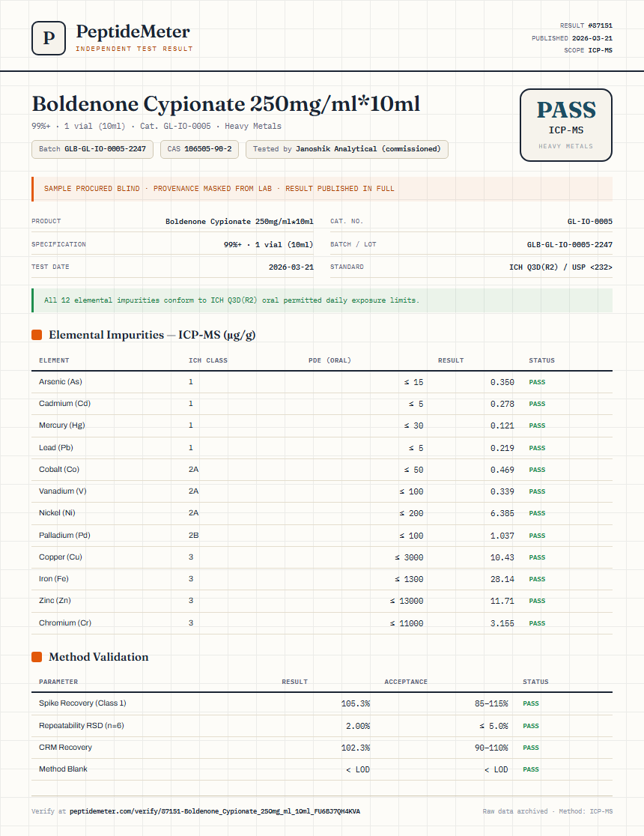The width and height of the screenshot is (644, 836).
Task: Click Repeatability RSD result 2.00%
Action: click(358, 726)
